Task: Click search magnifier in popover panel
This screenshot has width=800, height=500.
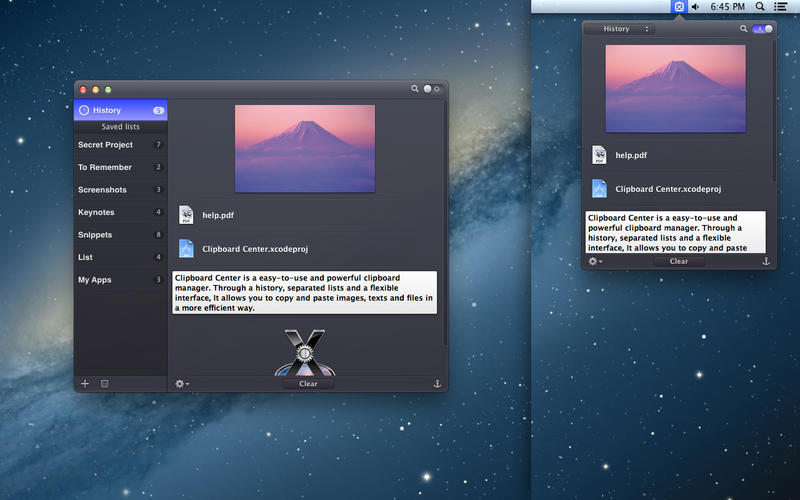Action: [743, 29]
